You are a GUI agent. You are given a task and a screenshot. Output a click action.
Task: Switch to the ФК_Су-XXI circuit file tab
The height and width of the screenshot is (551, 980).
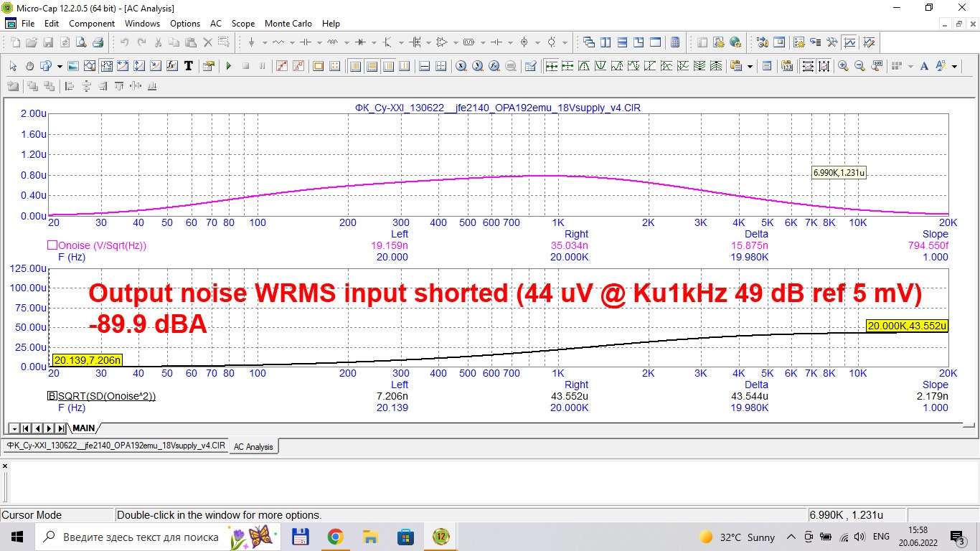116,446
